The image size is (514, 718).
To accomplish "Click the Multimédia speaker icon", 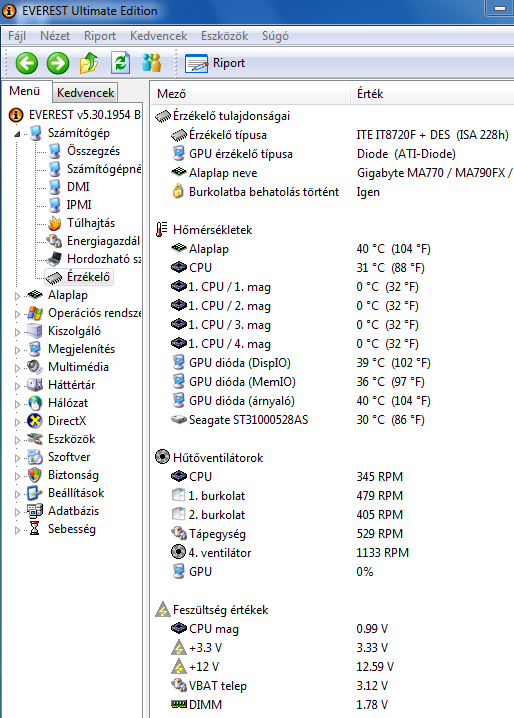I will tap(35, 367).
